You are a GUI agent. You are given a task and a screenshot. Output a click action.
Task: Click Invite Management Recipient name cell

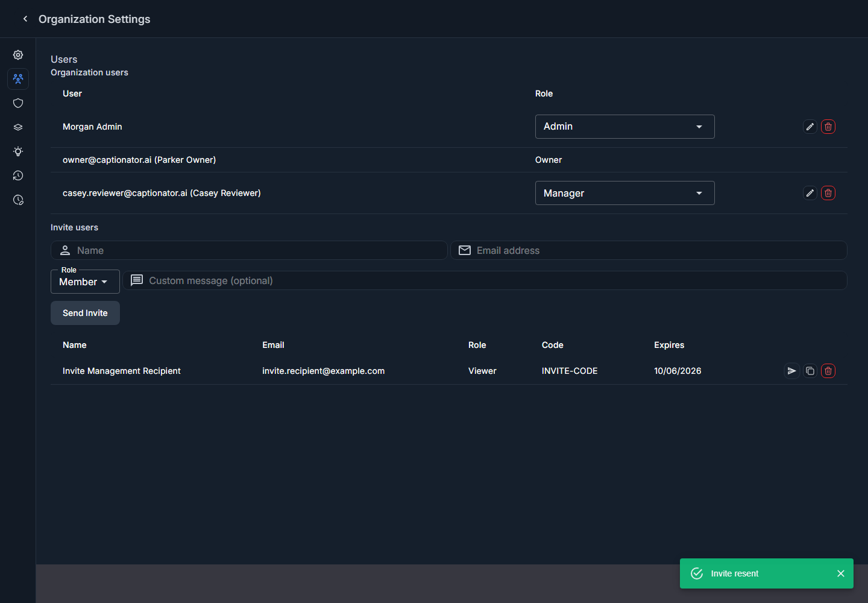pyautogui.click(x=122, y=371)
